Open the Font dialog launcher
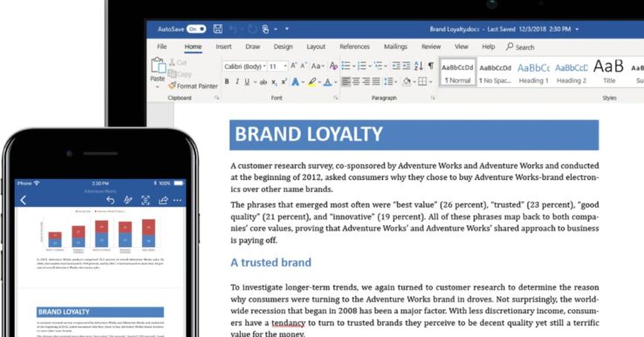The height and width of the screenshot is (337, 644). click(x=336, y=98)
